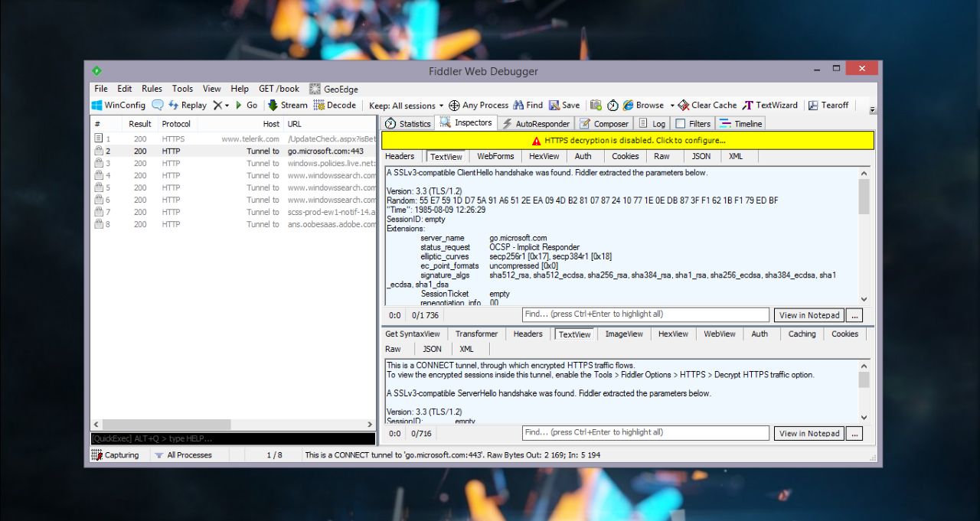The height and width of the screenshot is (521, 980).
Task: Open the Log tab
Action: (x=652, y=123)
